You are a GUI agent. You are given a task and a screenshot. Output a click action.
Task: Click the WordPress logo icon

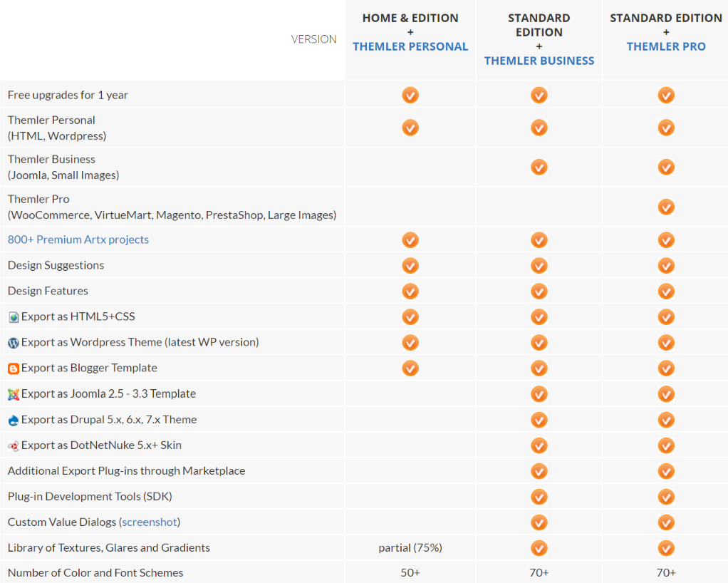pos(14,343)
